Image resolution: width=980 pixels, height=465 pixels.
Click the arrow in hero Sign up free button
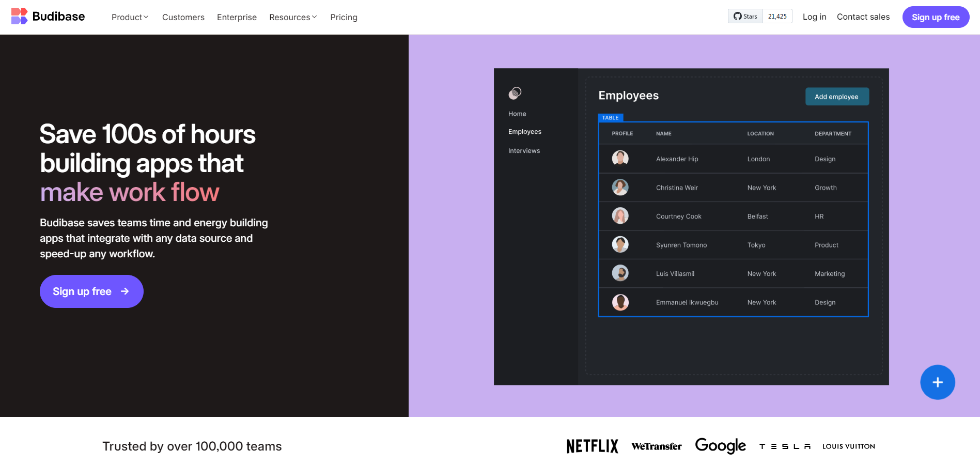click(125, 291)
